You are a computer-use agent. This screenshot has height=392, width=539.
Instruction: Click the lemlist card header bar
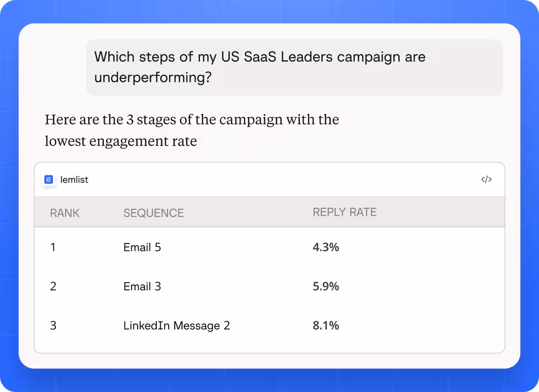click(x=269, y=179)
